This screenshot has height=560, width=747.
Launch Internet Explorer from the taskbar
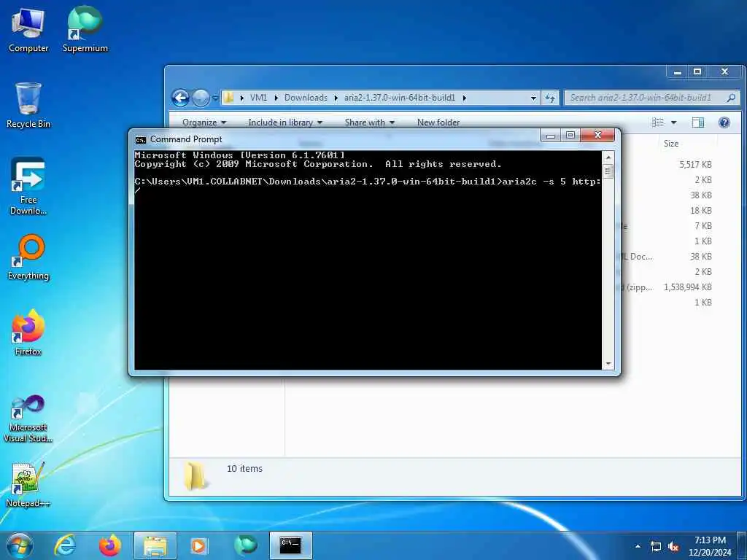65,545
